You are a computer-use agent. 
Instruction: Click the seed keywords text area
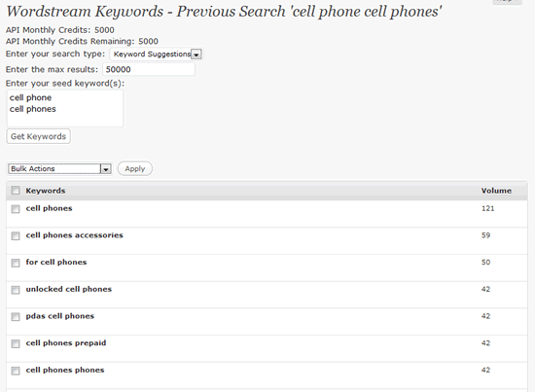(65, 109)
